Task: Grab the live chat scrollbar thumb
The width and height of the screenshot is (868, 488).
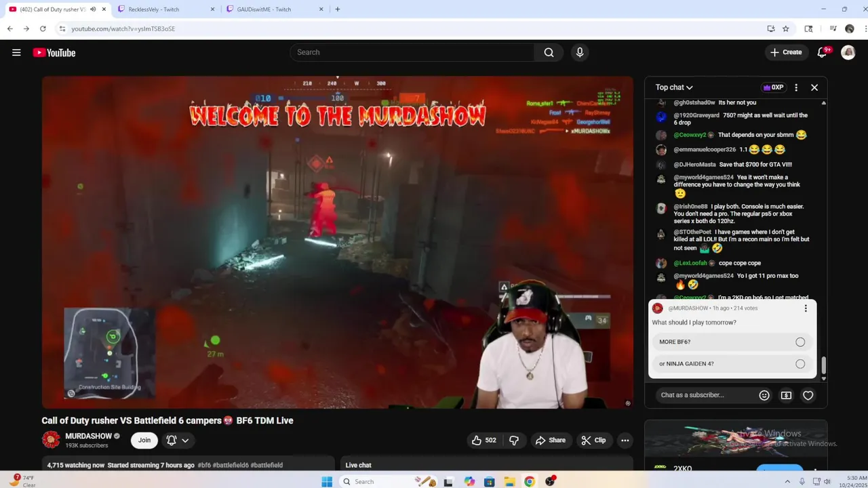Action: [824, 365]
